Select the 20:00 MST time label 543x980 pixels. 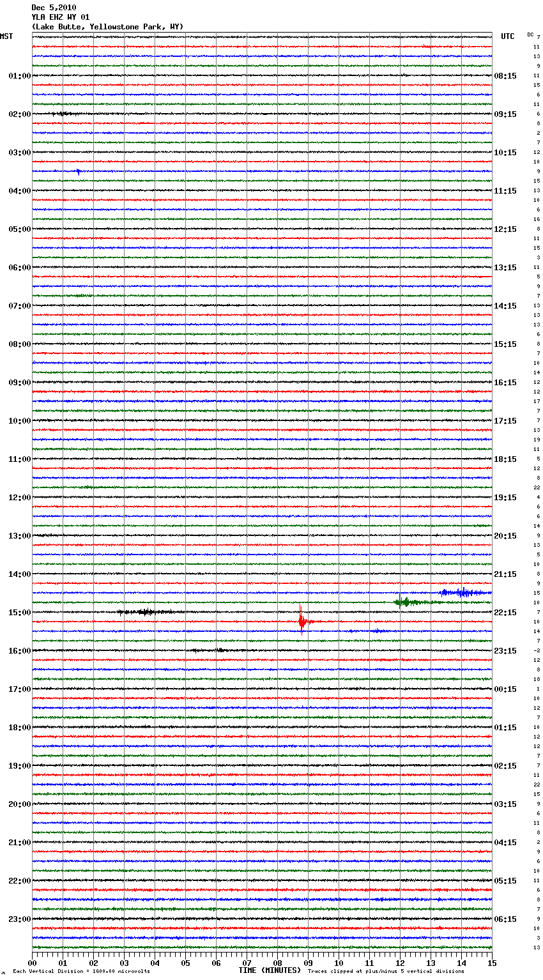[20, 804]
